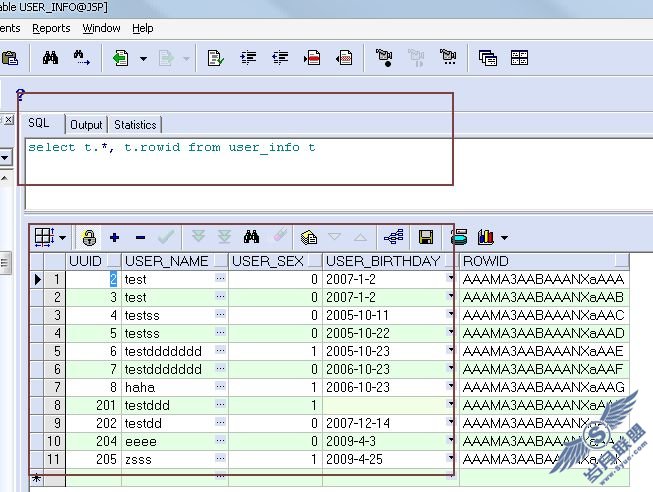Click the Fetch last page green arrow icon
This screenshot has height=492, width=653.
click(x=224, y=237)
